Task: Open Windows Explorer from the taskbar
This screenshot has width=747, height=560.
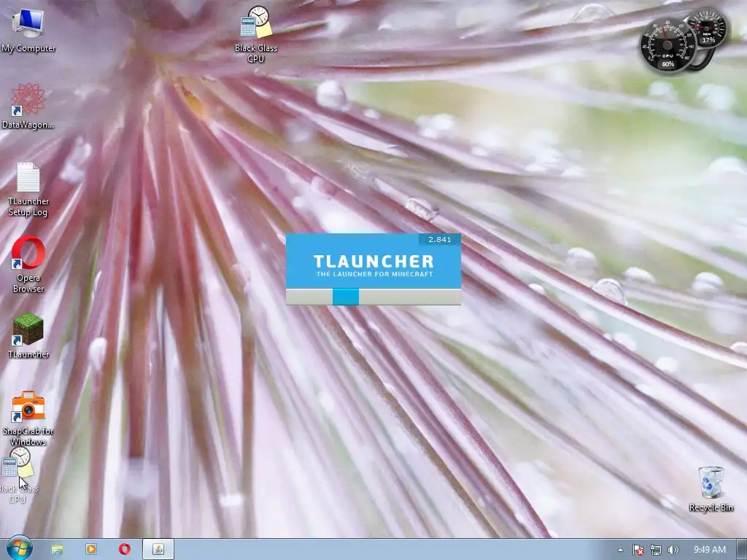Action: click(x=57, y=550)
